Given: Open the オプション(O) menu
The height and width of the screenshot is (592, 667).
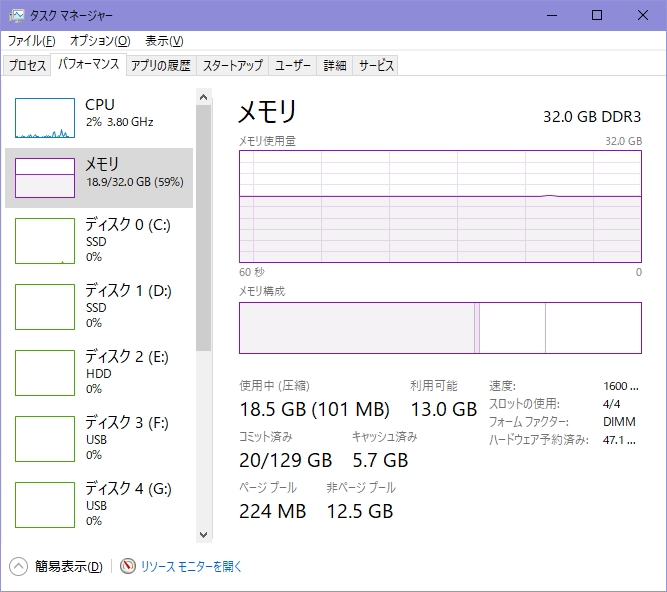Looking at the screenshot, I should [99, 41].
